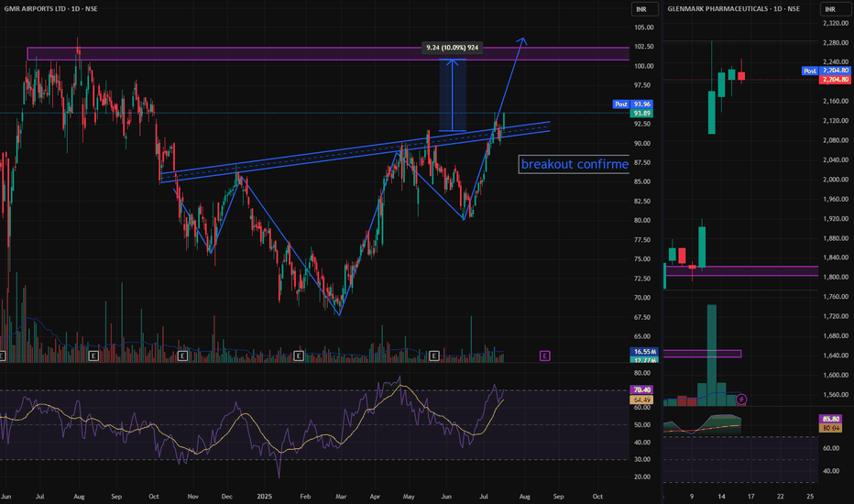
Task: Click the Dec label on the time axis
Action: 226,497
